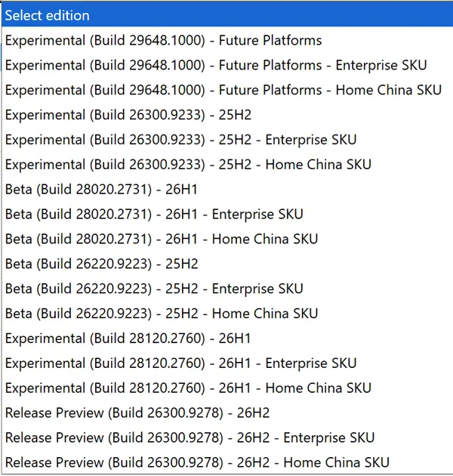Viewport: 453px width, 476px height.
Task: Choose Experimental Build 26300.9233 25H2 base edition
Action: (227, 115)
